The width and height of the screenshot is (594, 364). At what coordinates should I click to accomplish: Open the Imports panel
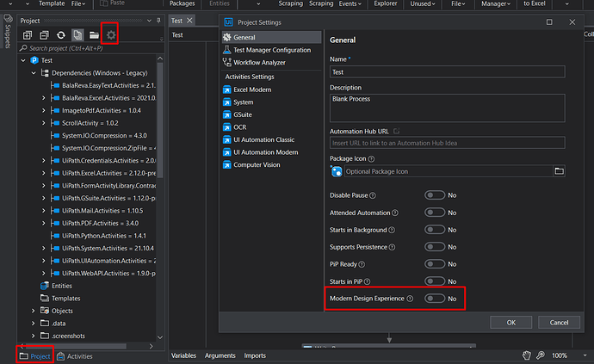(x=255, y=355)
